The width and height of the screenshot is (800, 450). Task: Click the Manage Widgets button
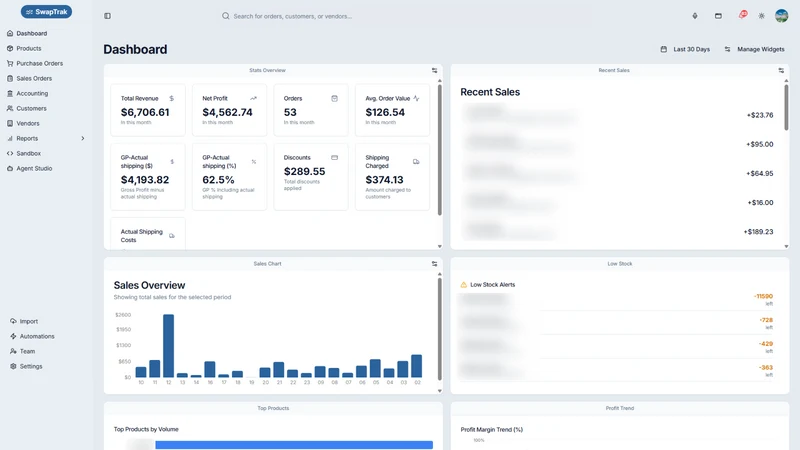[x=754, y=49]
